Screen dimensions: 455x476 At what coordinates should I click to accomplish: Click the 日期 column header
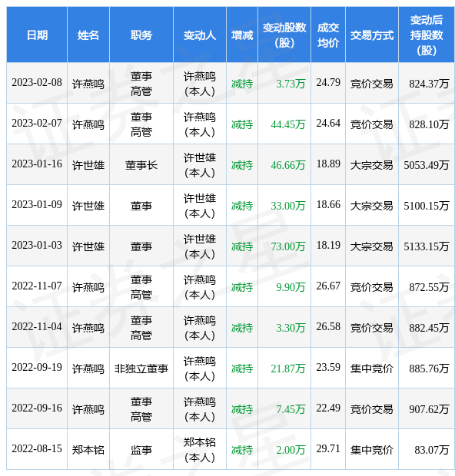click(x=37, y=35)
